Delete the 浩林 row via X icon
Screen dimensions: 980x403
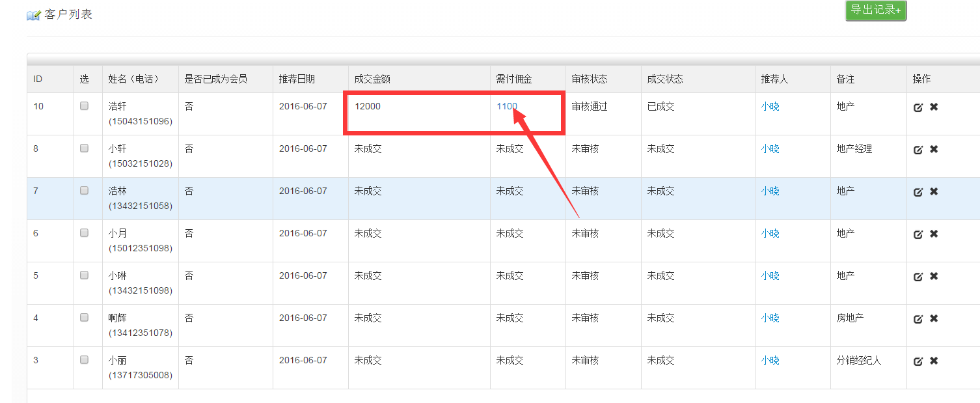point(934,191)
